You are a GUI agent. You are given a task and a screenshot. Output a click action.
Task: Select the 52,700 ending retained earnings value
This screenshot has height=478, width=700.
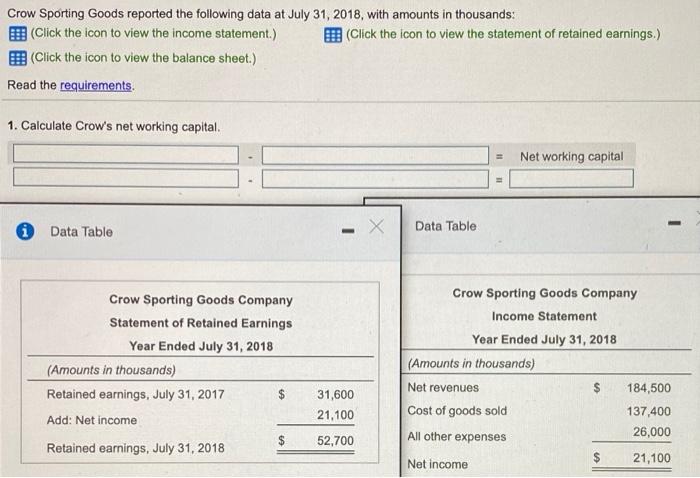pos(335,441)
